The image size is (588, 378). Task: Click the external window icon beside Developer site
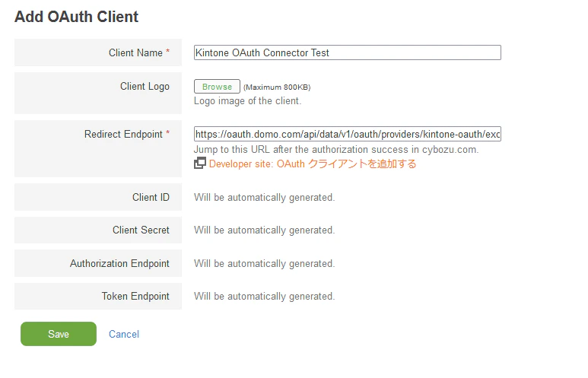coord(200,163)
